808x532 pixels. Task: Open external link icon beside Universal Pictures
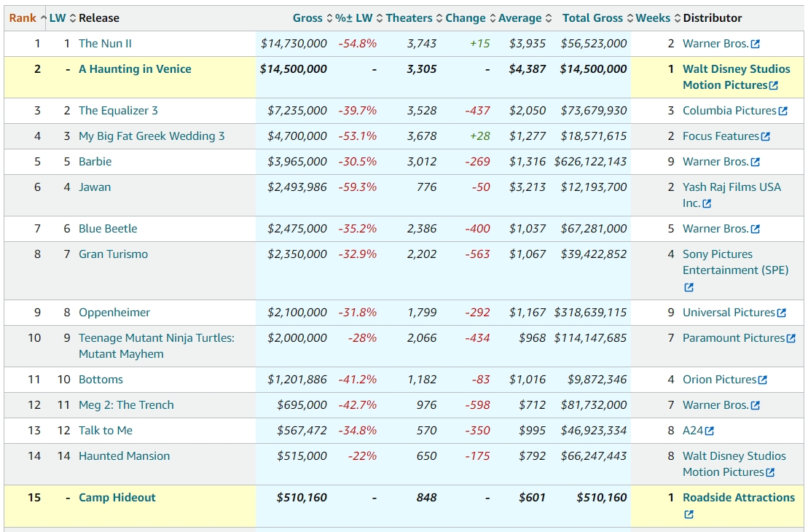click(x=782, y=313)
